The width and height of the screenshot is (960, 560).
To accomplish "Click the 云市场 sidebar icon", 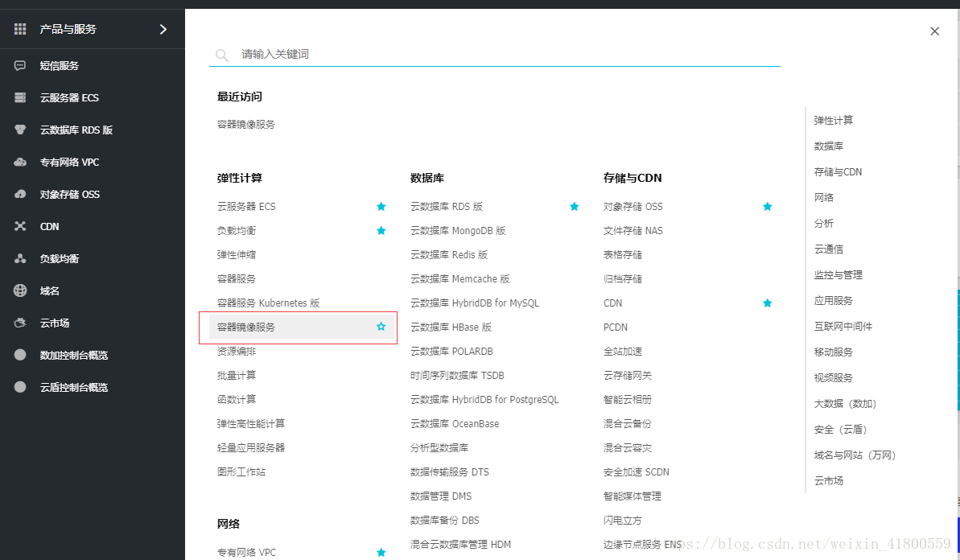I will [20, 323].
